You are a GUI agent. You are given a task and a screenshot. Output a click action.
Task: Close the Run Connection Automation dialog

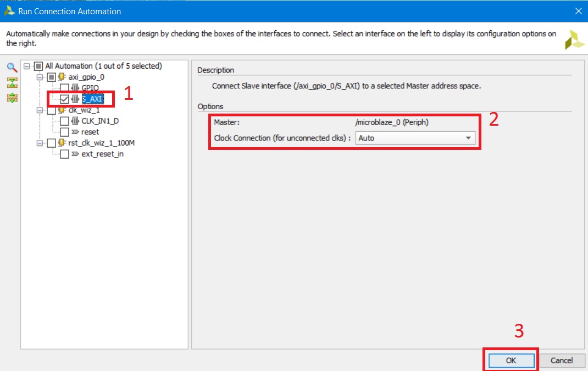point(577,11)
